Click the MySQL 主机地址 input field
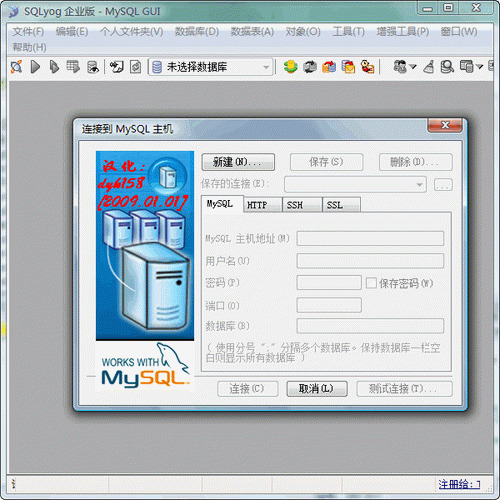 (x=370, y=239)
